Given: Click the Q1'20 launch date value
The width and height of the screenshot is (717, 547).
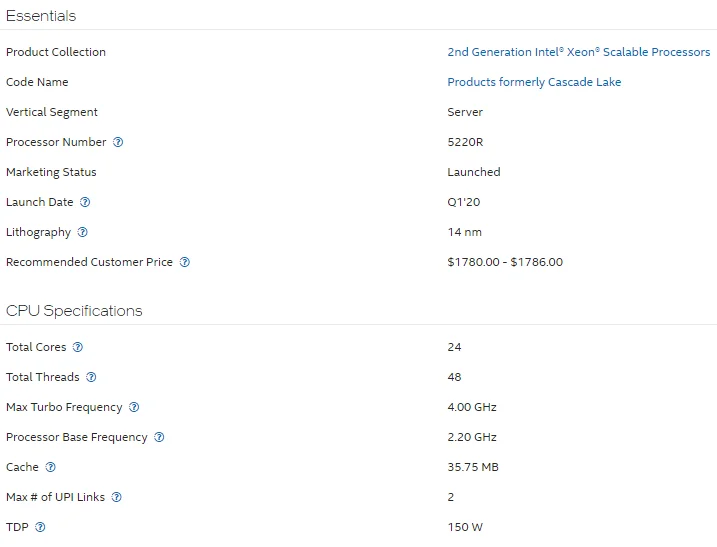Looking at the screenshot, I should [464, 202].
